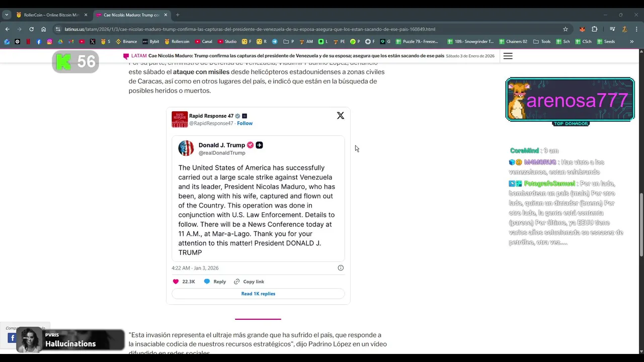Open the tab search dropdown arrow

pos(7,15)
